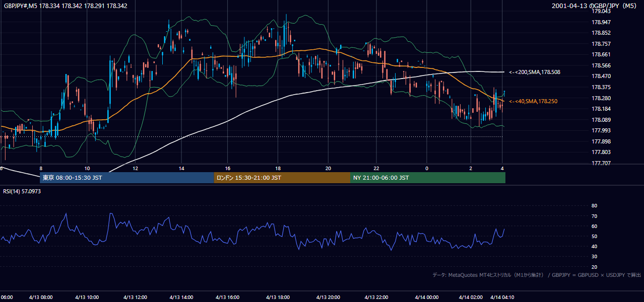This screenshot has height=302, width=644.
Task: Click the '4/13 08:00' bottom time label
Action: pyautogui.click(x=41, y=297)
